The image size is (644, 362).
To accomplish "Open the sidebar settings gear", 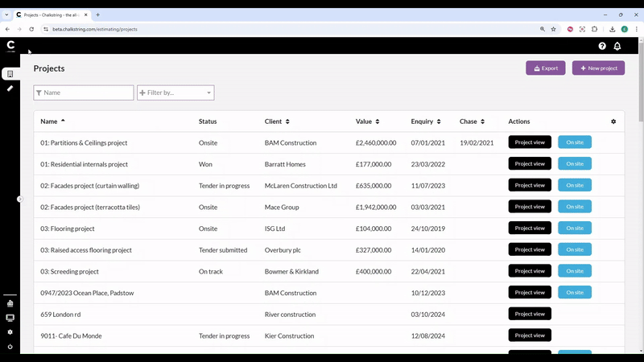I will (x=10, y=331).
